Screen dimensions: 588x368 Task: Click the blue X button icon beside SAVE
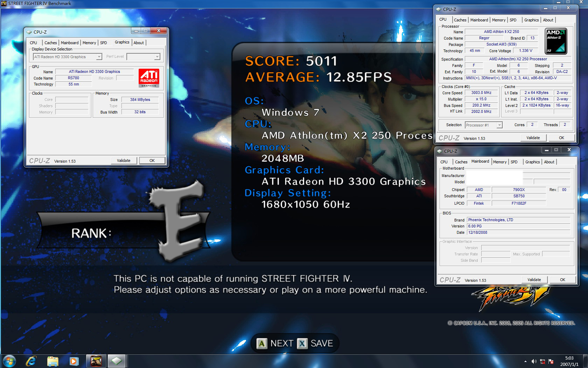[x=302, y=343]
